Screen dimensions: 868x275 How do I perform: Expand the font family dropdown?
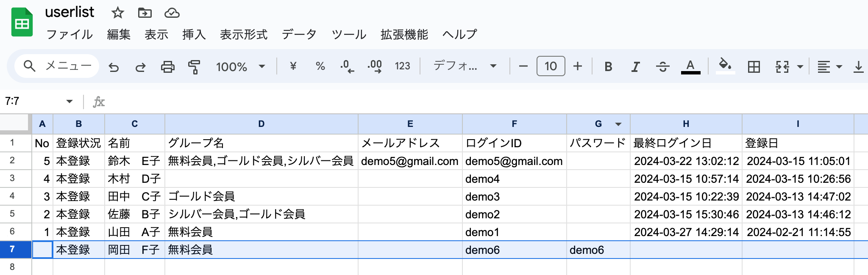[x=465, y=66]
